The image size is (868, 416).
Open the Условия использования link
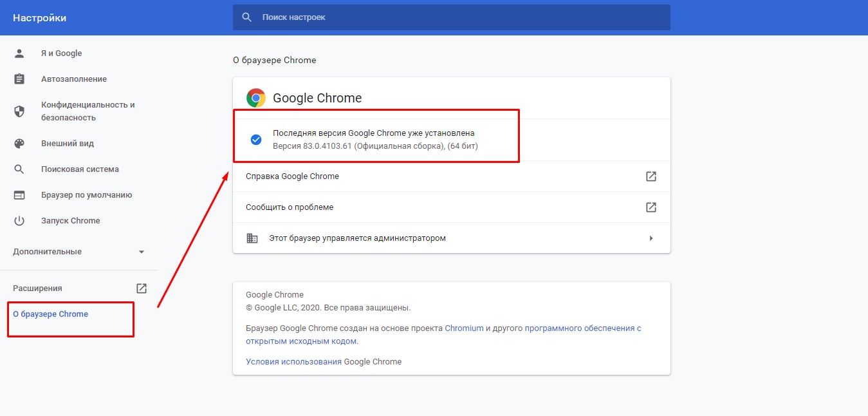(x=293, y=362)
